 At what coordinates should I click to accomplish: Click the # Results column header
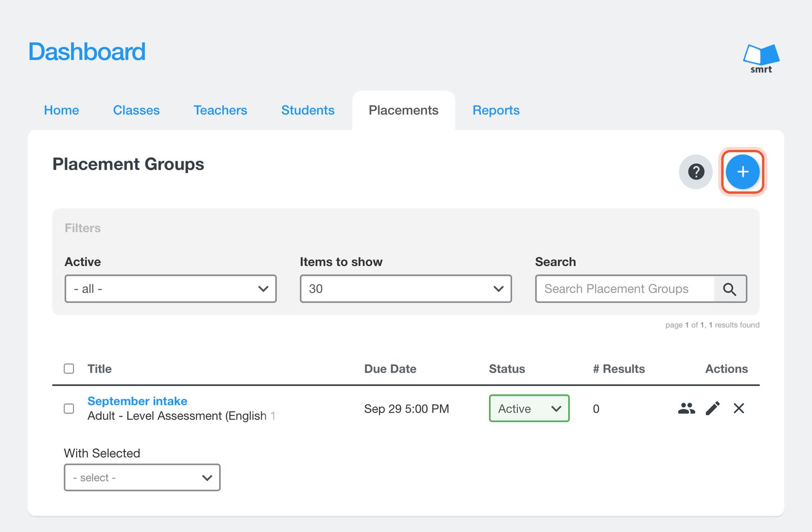click(619, 369)
